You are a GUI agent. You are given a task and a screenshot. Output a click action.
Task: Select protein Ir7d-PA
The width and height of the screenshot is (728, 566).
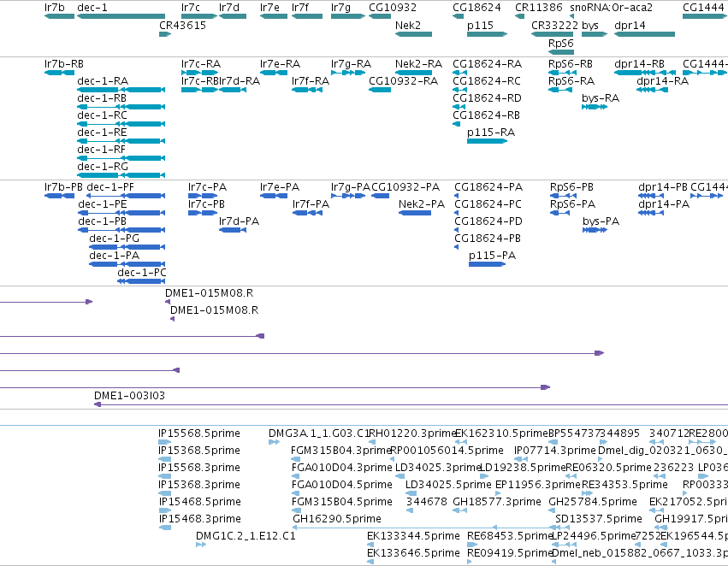tap(233, 230)
